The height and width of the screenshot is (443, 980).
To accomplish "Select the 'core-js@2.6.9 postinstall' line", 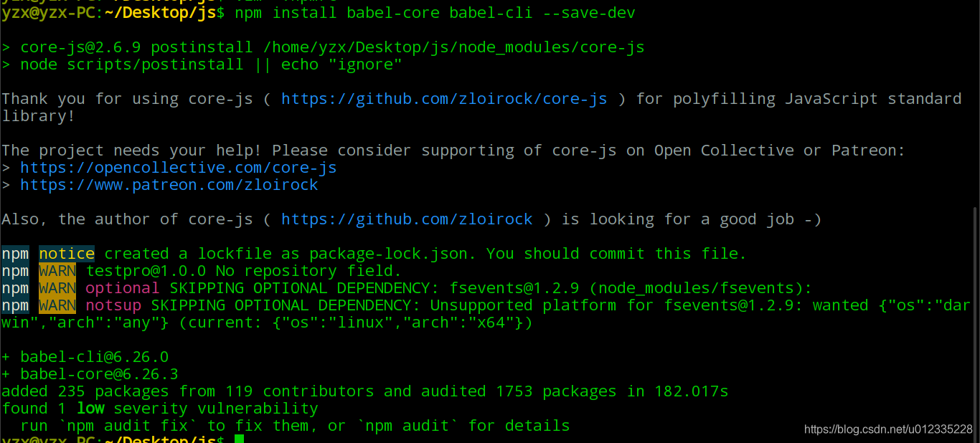I will tap(323, 47).
